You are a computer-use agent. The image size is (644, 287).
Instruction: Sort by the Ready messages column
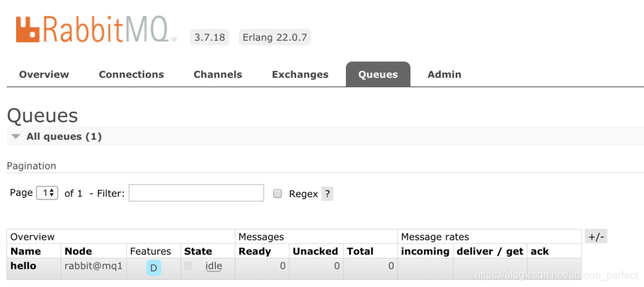coord(255,251)
